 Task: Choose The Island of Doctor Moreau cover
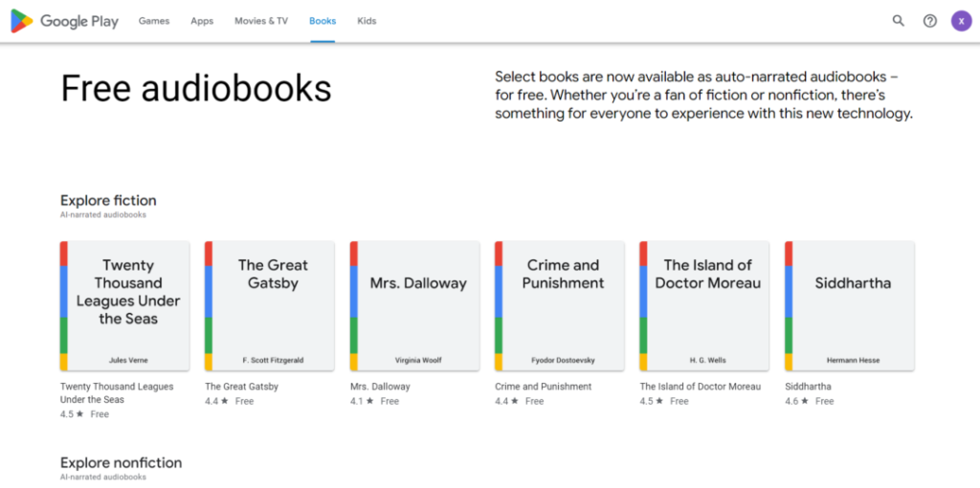(704, 306)
